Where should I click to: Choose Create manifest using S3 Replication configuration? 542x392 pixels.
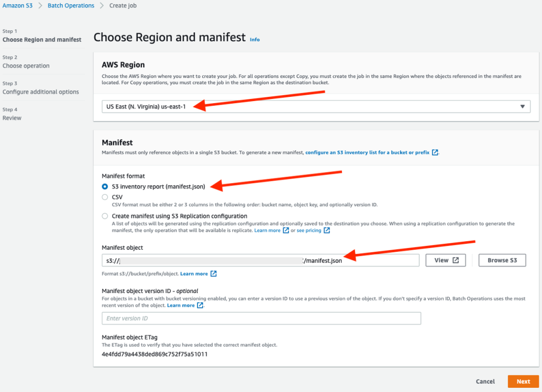pos(105,216)
